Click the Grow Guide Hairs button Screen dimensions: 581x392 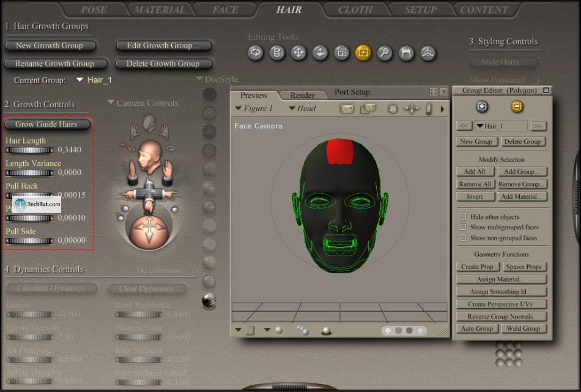coord(46,124)
